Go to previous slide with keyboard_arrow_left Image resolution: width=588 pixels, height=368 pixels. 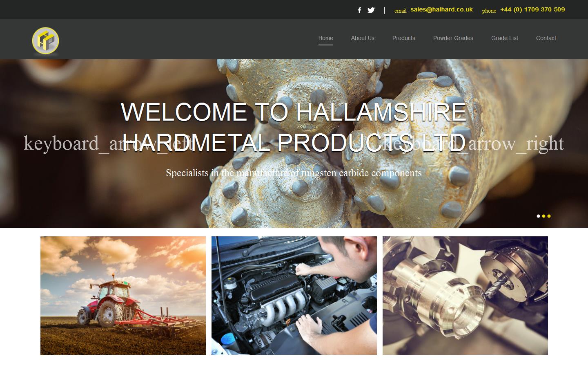coord(108,144)
